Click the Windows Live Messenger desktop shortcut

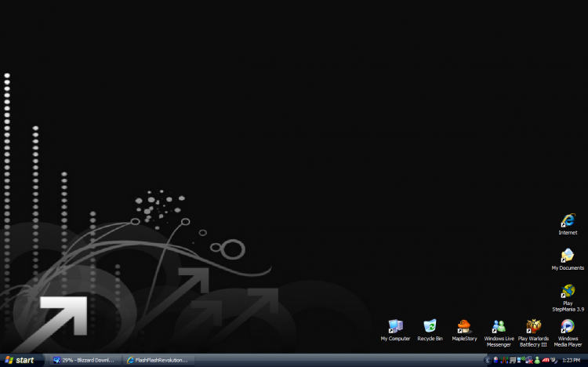pyautogui.click(x=499, y=328)
